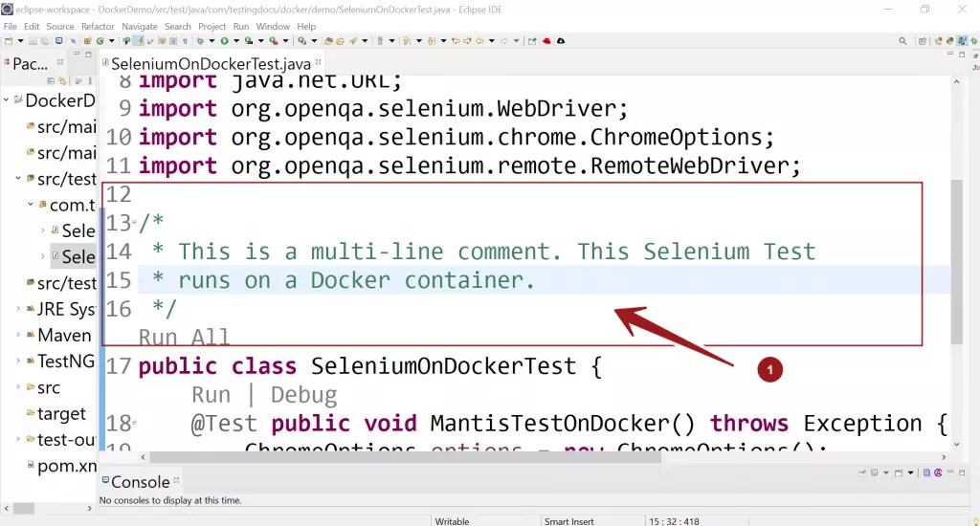Minimize the Console view panel
The image size is (980, 526).
[x=950, y=471]
